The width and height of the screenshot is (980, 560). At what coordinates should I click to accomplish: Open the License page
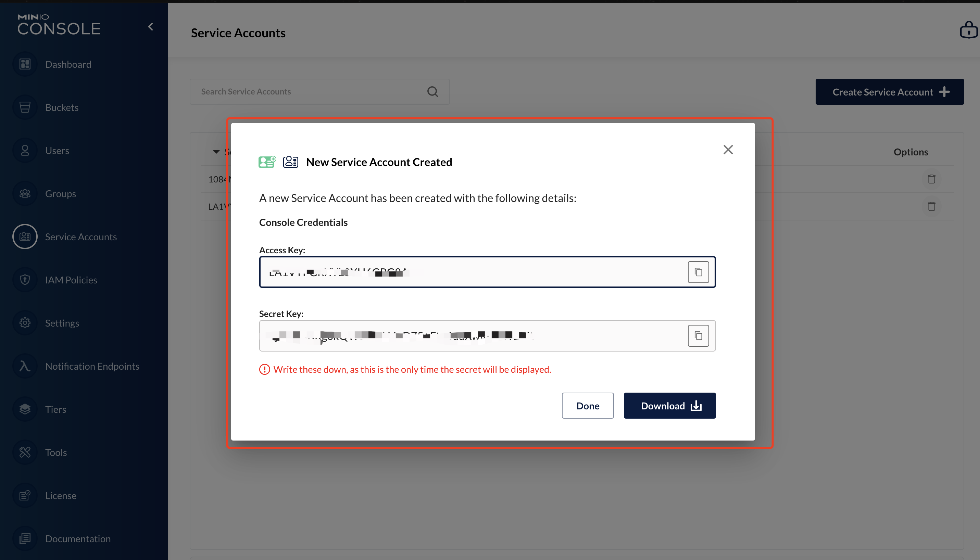click(60, 495)
